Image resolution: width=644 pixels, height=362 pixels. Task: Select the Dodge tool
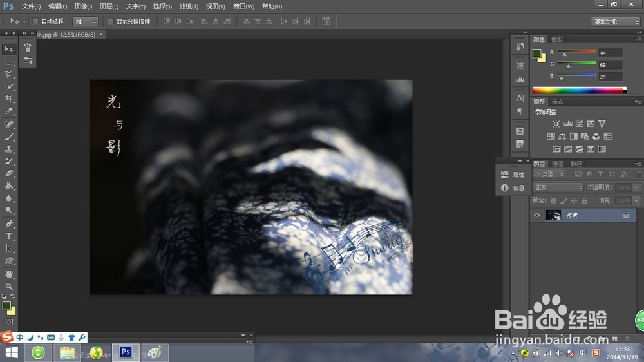8,211
